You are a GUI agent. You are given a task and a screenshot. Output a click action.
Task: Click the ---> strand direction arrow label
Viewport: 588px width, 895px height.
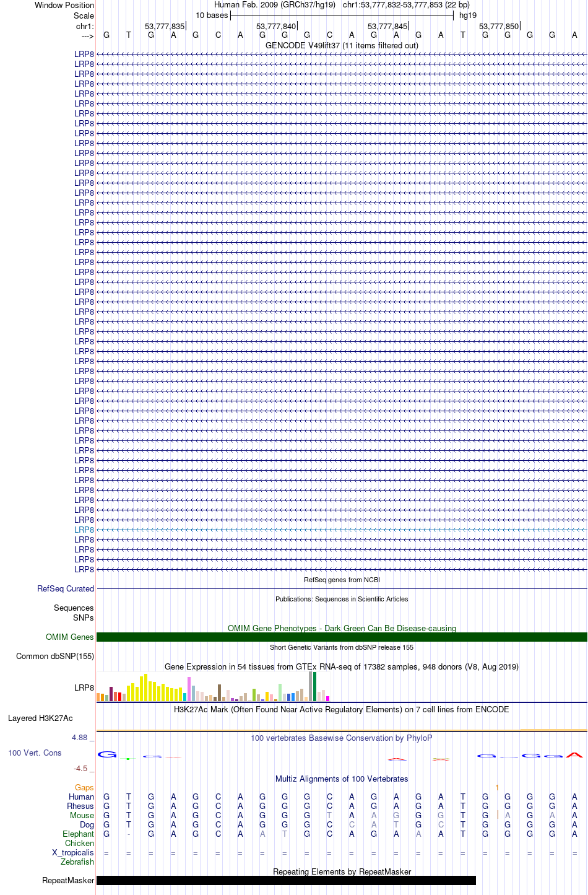coord(87,36)
